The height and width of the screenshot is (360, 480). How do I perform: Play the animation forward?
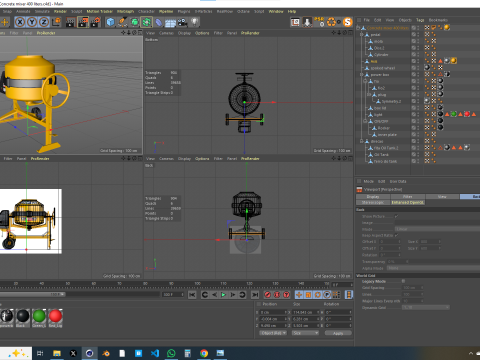[223, 295]
